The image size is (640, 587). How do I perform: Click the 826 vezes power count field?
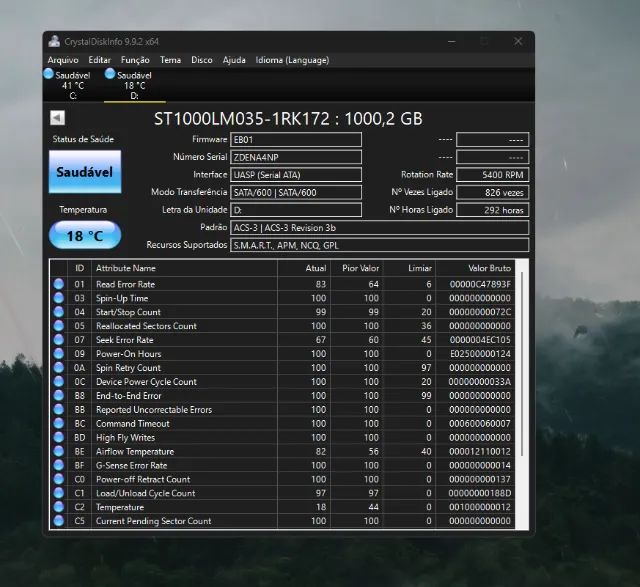click(493, 192)
